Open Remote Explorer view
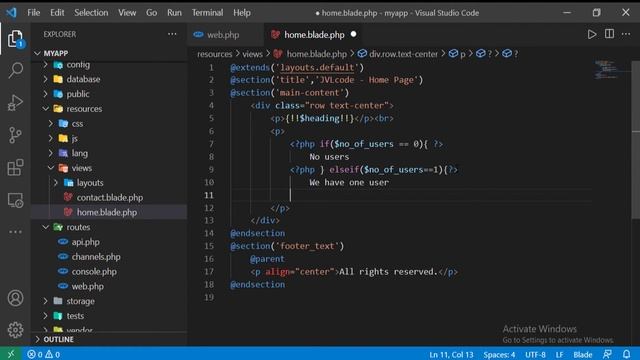 coord(16,200)
